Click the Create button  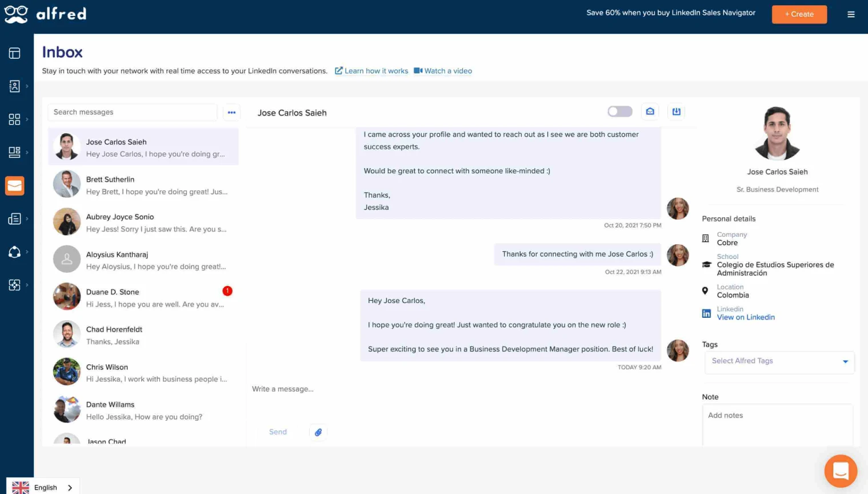click(x=799, y=14)
